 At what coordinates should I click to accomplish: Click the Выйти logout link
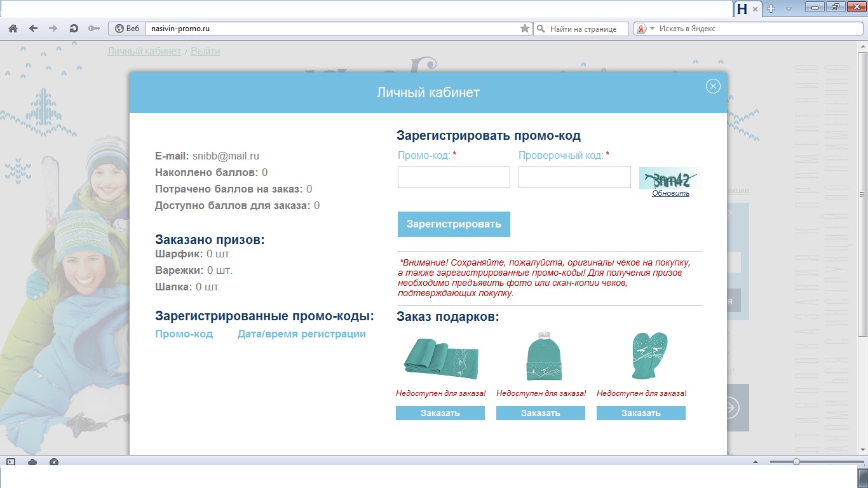[x=205, y=51]
